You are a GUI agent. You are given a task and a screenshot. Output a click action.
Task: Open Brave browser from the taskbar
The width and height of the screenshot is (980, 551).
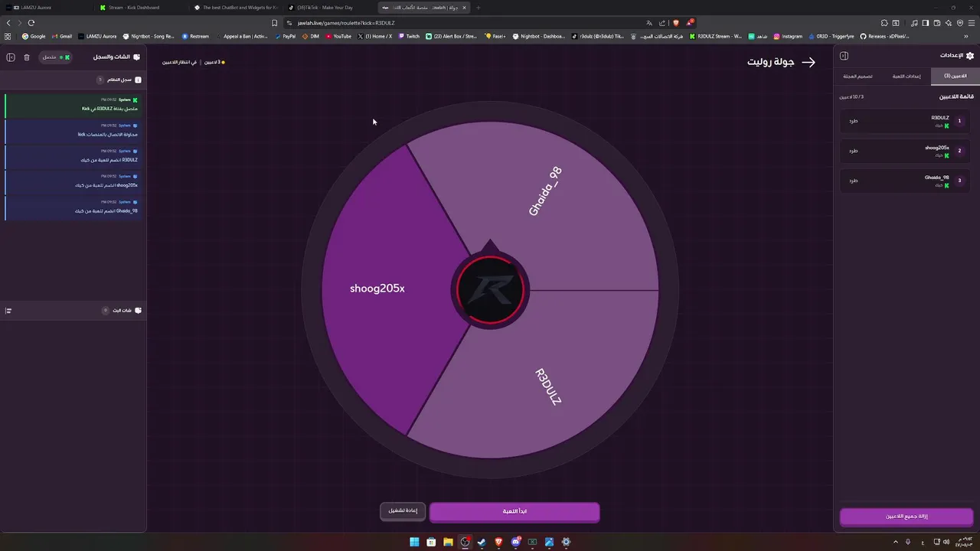[x=498, y=542]
